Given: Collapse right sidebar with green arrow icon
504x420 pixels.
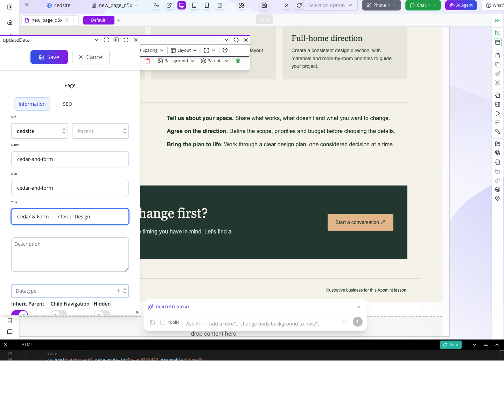Looking at the screenshot, I should [498, 21].
